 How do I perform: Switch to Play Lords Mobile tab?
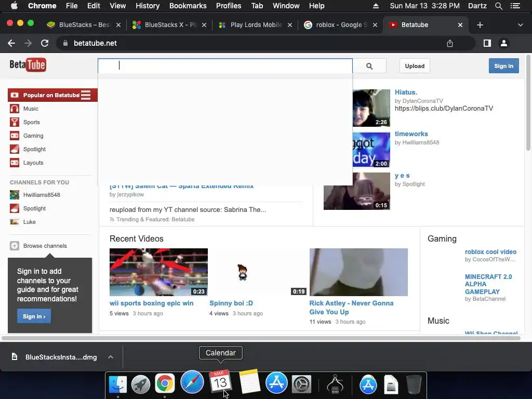click(x=256, y=25)
